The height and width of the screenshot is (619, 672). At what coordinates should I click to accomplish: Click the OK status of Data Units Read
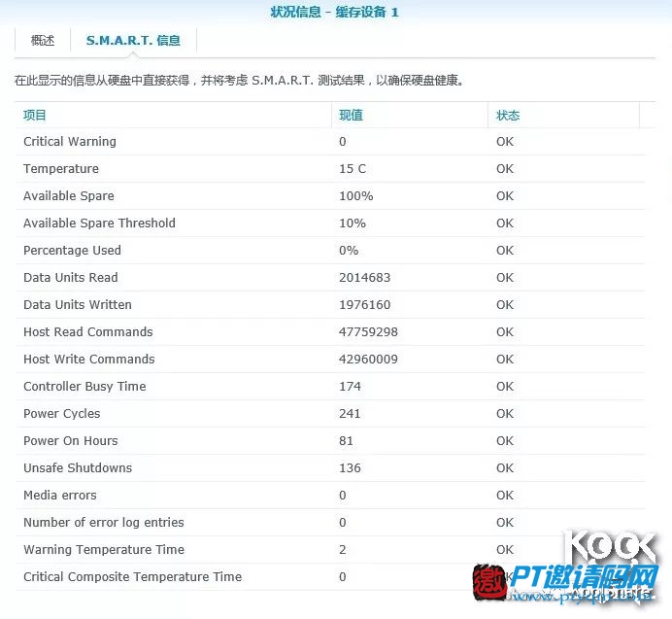[505, 278]
